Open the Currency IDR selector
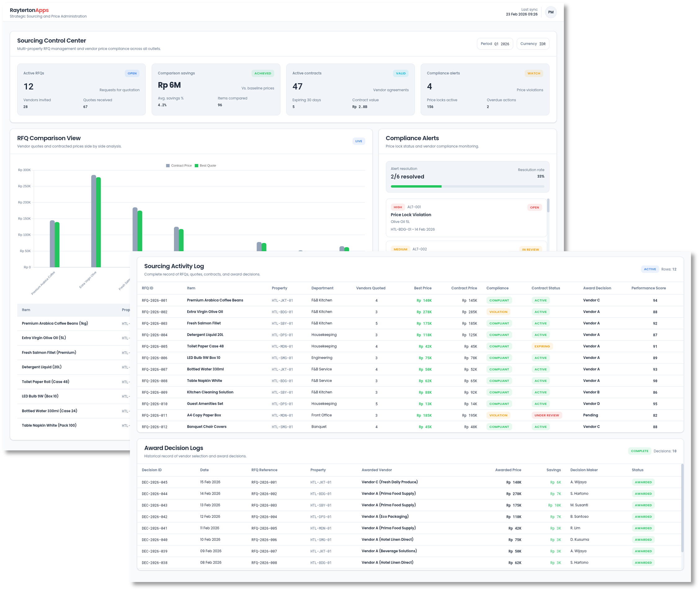Screen dimensions: 700x591 coord(532,44)
